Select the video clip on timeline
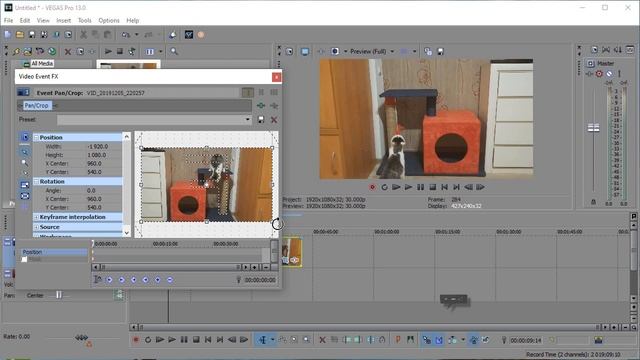 click(292, 252)
